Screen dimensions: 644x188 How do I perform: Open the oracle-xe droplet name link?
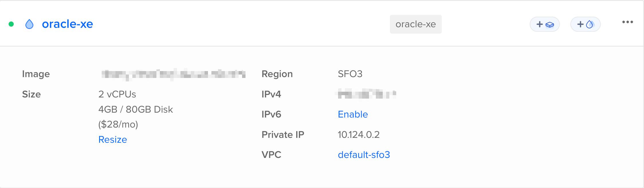tap(67, 24)
